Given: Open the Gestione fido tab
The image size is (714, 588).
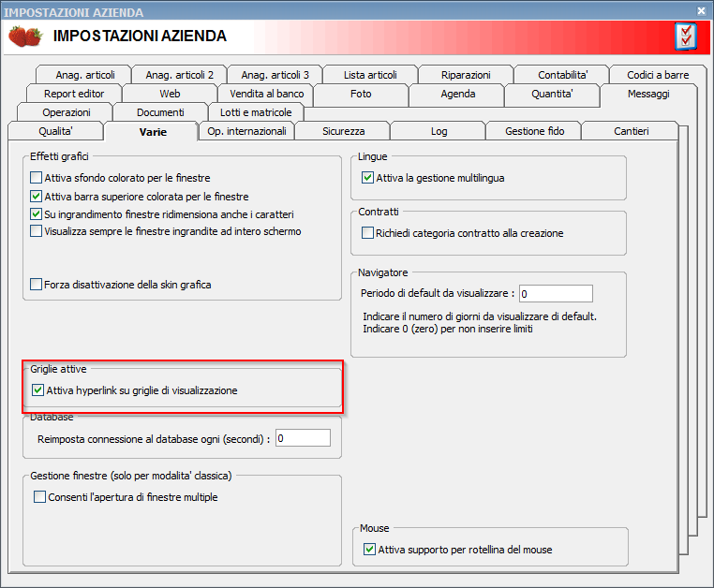Looking at the screenshot, I should click(x=535, y=131).
